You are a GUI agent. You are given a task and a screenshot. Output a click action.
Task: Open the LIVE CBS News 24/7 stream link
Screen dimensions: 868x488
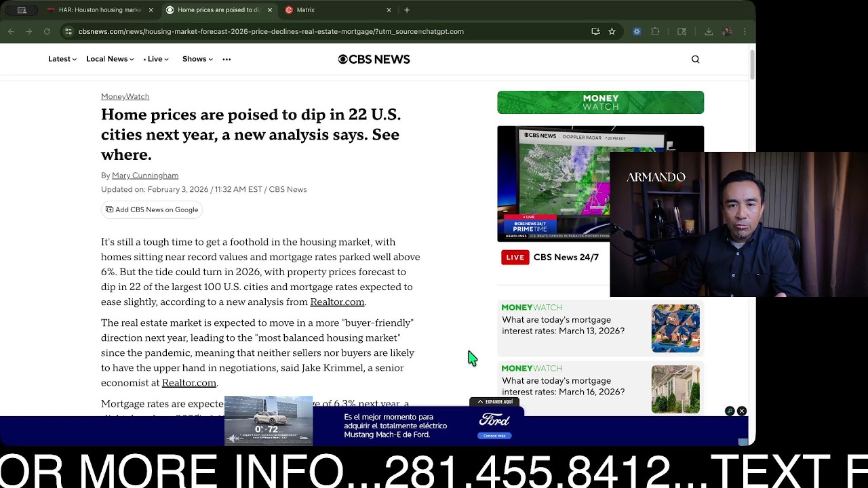[550, 257]
